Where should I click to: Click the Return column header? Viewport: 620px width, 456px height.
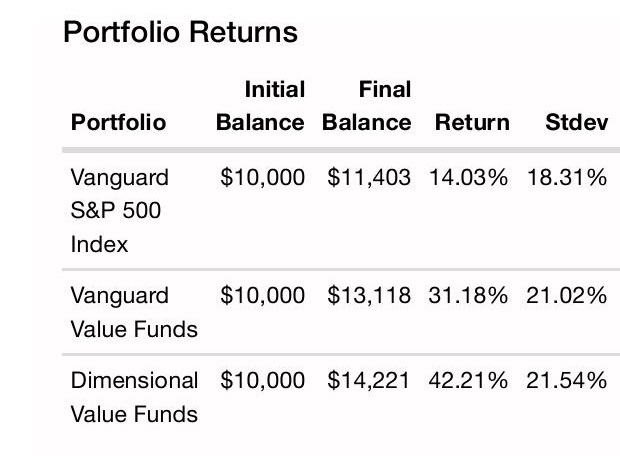click(x=472, y=123)
